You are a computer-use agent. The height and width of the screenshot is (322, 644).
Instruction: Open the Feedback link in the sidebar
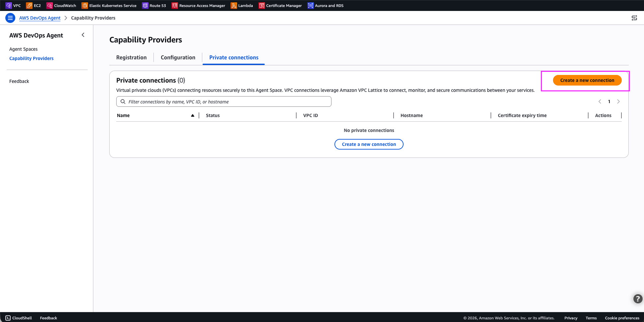19,81
